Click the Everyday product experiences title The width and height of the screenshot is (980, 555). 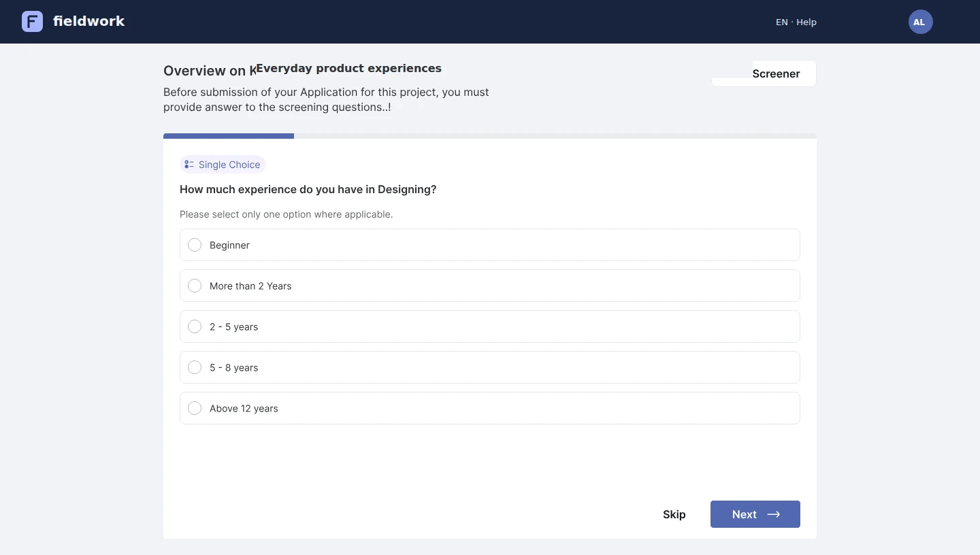(x=348, y=68)
